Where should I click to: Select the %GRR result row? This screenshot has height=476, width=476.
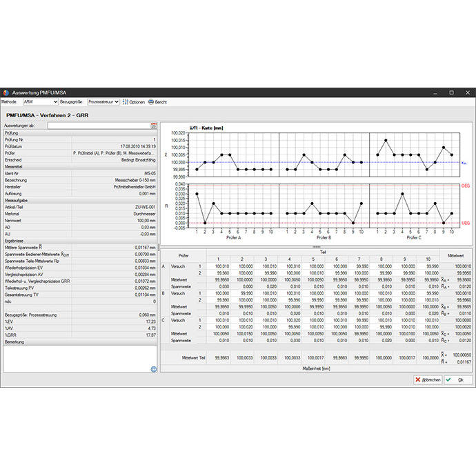coord(81,335)
